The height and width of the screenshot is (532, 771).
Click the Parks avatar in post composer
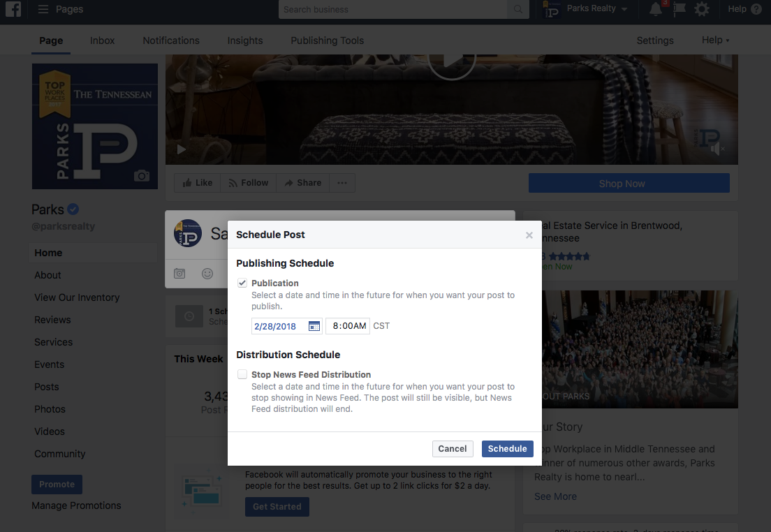[x=188, y=233]
